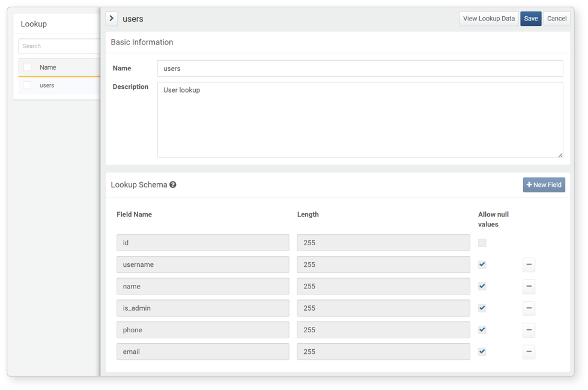The height and width of the screenshot is (390, 588).
Task: Click the length input for the name field
Action: pos(384,287)
